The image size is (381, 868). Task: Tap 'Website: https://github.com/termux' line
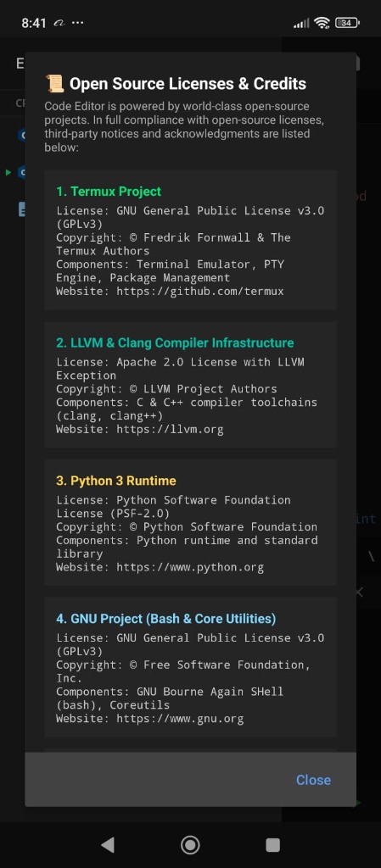[170, 292]
